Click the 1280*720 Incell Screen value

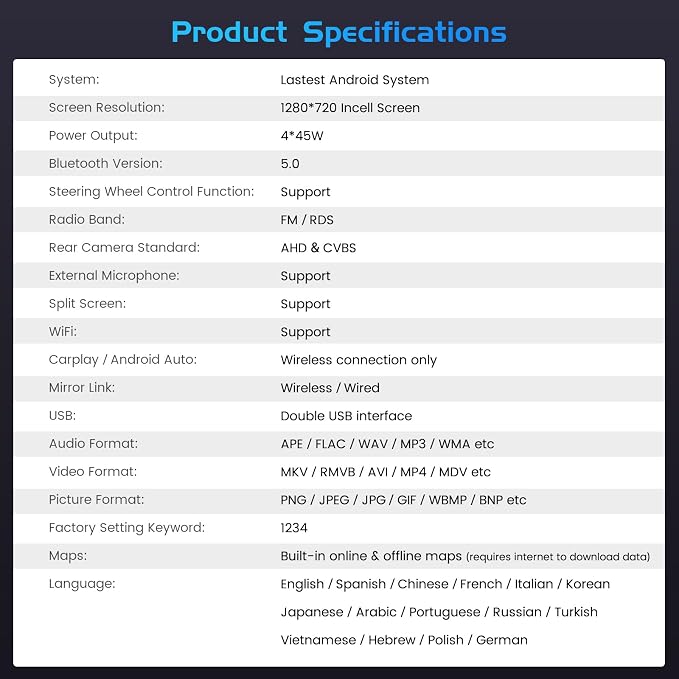350,108
